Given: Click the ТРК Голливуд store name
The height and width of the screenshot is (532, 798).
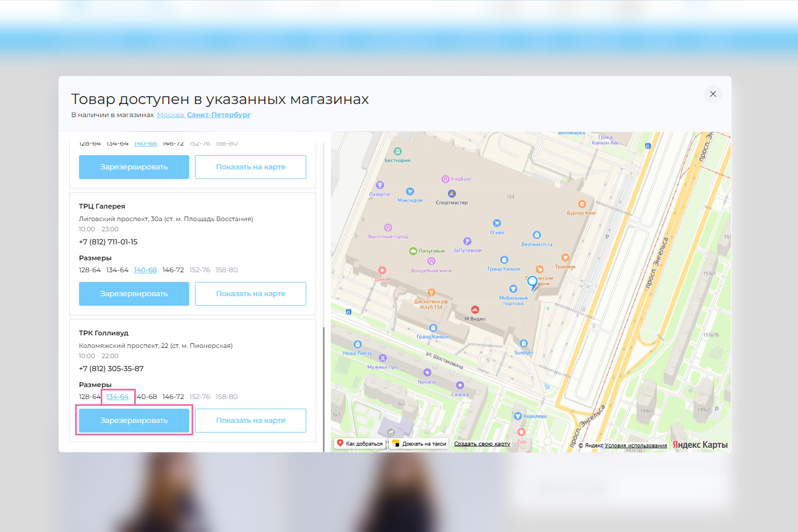Looking at the screenshot, I should coord(104,333).
